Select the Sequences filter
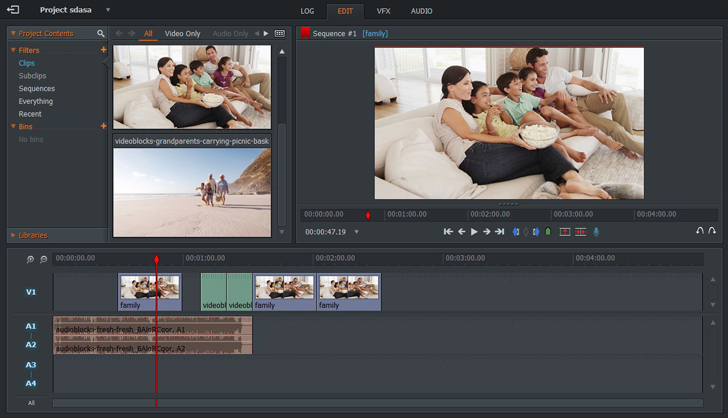 pyautogui.click(x=37, y=89)
